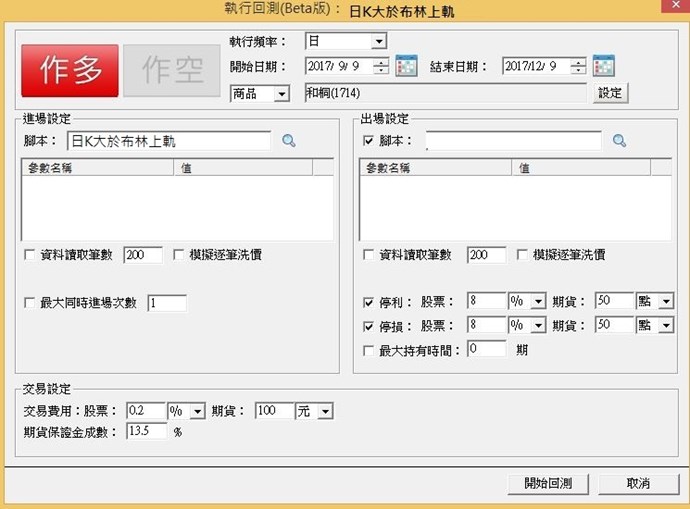This screenshot has height=509, width=690.
Task: Click the 期貨保證金成數 margin input field
Action: [146, 432]
